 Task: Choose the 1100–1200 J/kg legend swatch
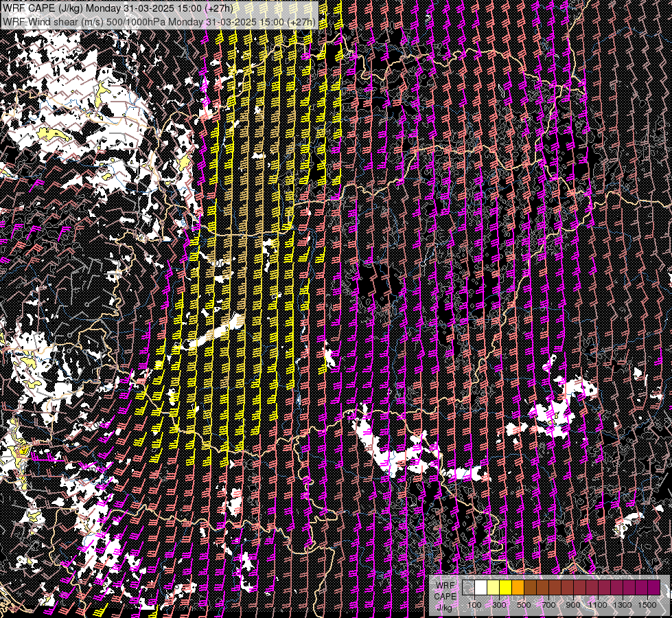(x=604, y=588)
